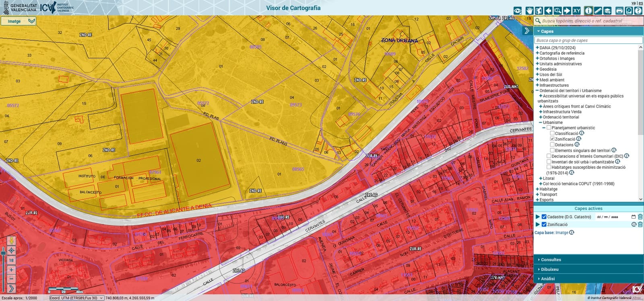
Task: Open the print map tool
Action: (x=619, y=11)
